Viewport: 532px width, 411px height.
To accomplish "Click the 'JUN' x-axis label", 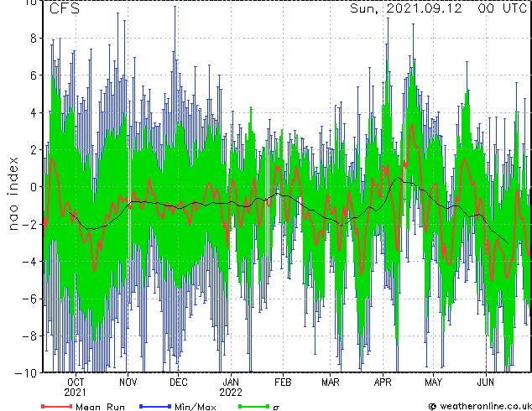I will click(486, 382).
